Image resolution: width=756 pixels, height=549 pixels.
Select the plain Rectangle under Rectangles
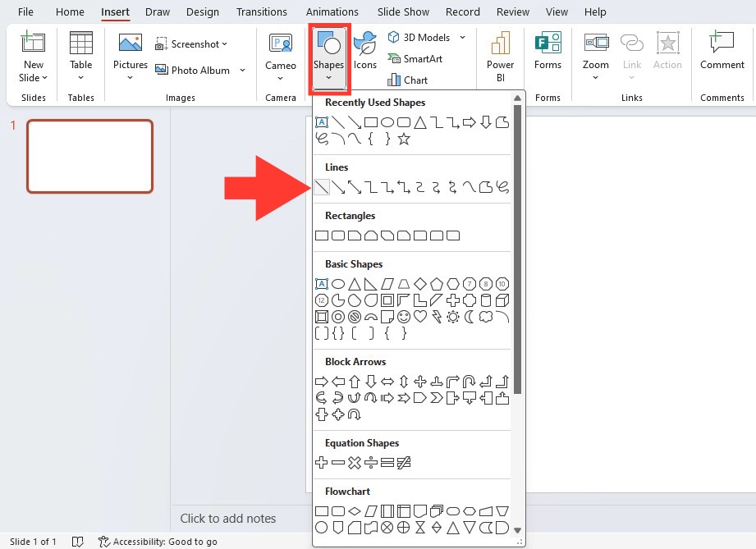[322, 236]
